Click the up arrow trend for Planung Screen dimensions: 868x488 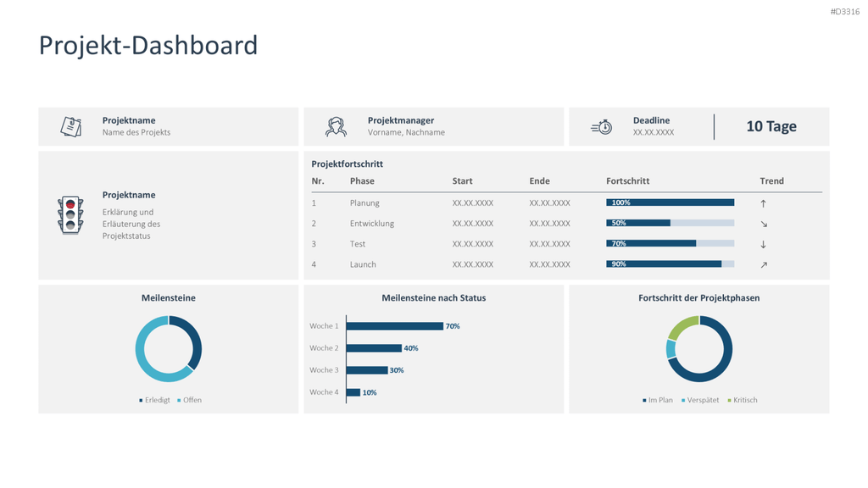pos(764,203)
